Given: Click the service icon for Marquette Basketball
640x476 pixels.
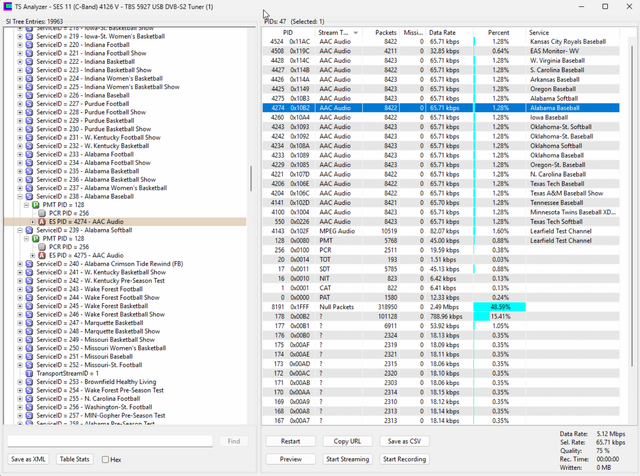Looking at the screenshot, I should pyautogui.click(x=29, y=323).
